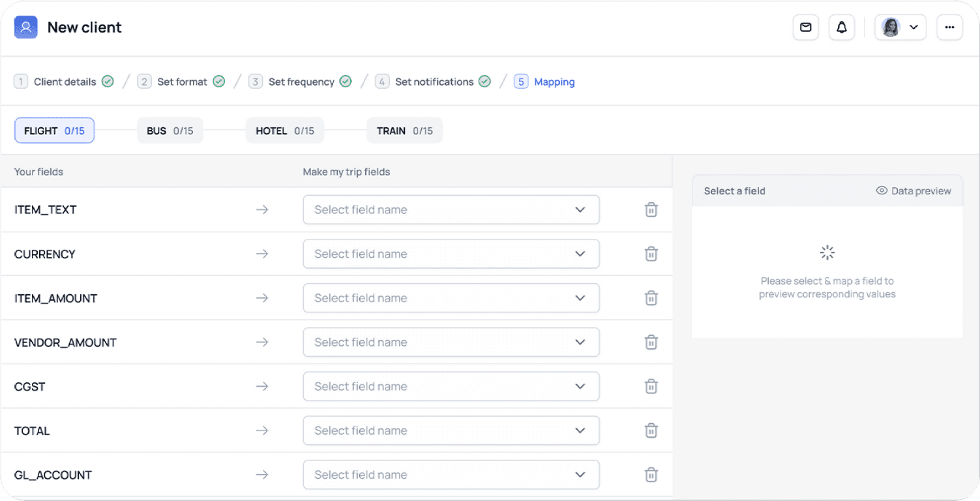Go to Client details step
The height and width of the screenshot is (501, 980).
[x=65, y=82]
